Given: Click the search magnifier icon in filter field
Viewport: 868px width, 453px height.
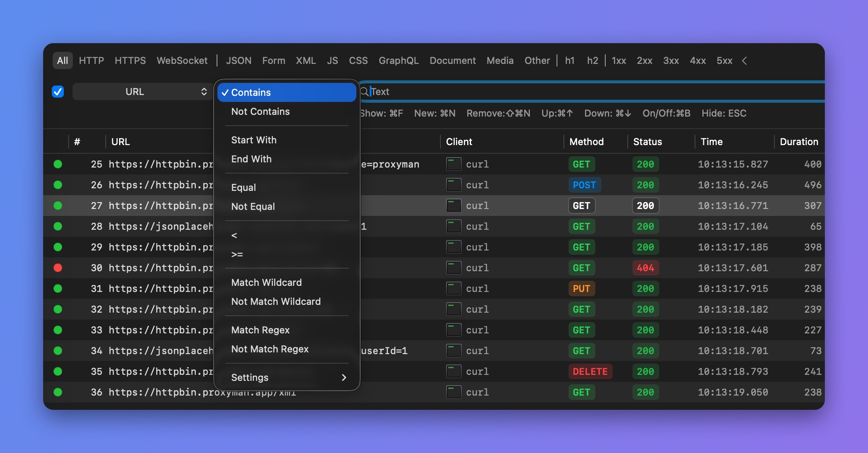Looking at the screenshot, I should click(x=364, y=92).
